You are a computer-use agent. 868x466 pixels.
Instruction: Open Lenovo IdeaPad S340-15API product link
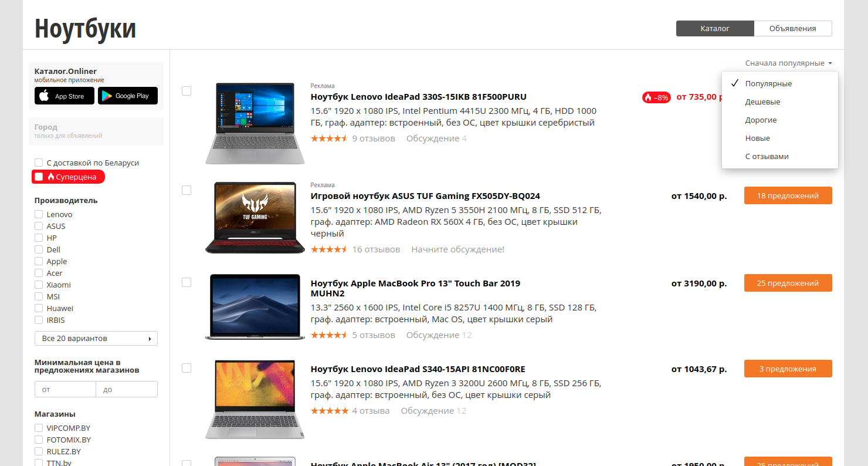point(418,369)
